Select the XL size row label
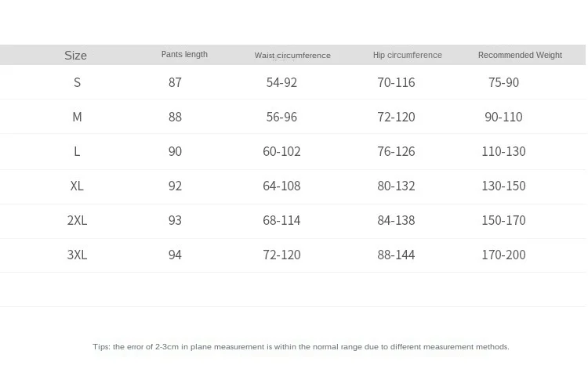Image resolution: width=588 pixels, height=376 pixels. click(x=77, y=186)
